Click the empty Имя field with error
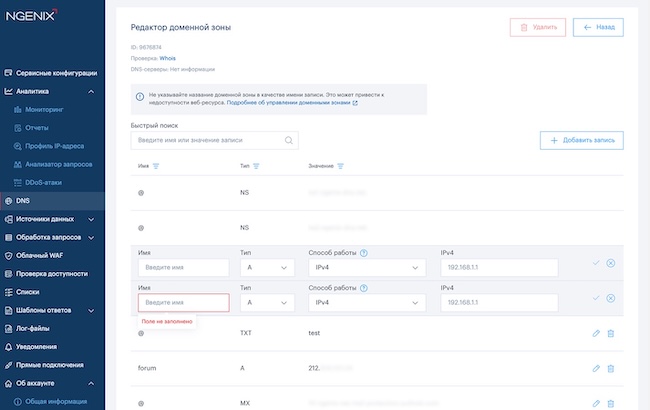650x410 pixels. click(x=184, y=302)
